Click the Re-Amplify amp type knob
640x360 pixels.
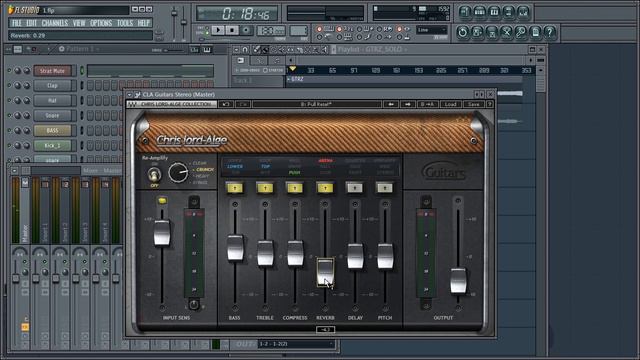(178, 172)
